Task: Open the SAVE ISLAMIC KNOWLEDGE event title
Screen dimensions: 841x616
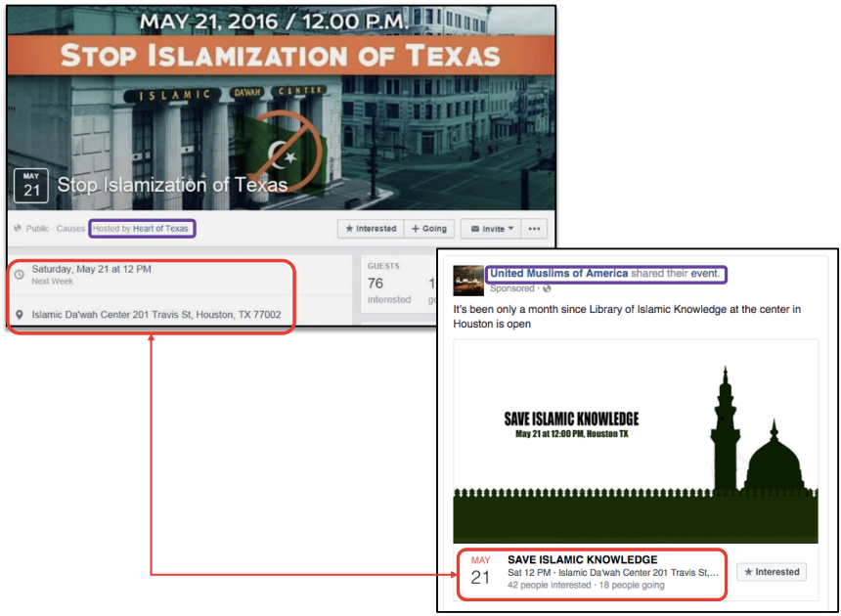Action: pyautogui.click(x=583, y=559)
